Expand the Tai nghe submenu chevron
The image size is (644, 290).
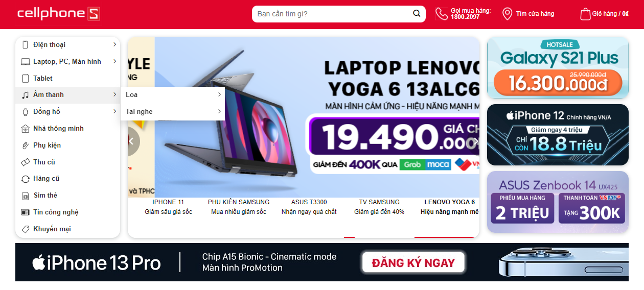[x=219, y=111]
